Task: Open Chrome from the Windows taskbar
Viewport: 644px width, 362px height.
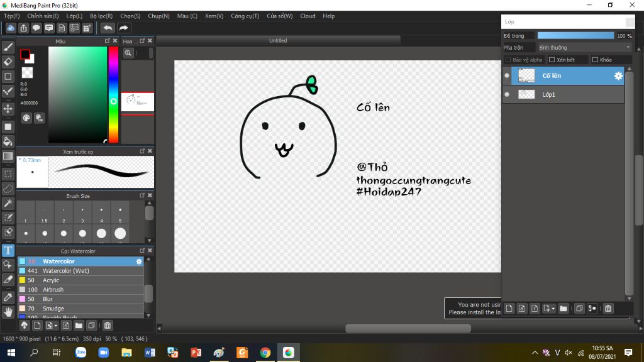Action: click(x=265, y=353)
